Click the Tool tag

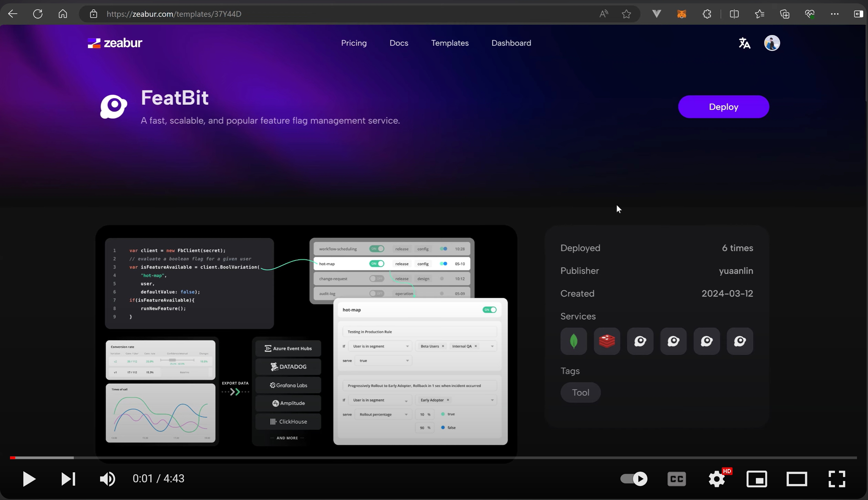pos(580,392)
